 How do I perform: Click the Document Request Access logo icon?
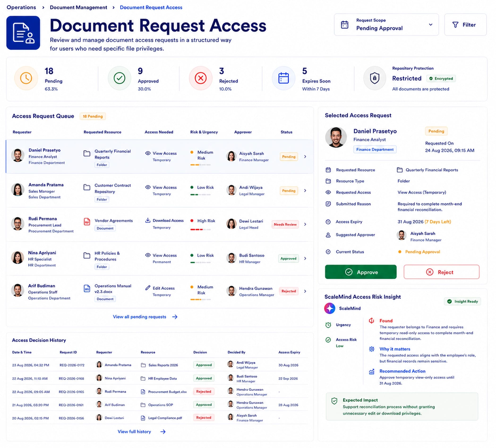[x=23, y=33]
